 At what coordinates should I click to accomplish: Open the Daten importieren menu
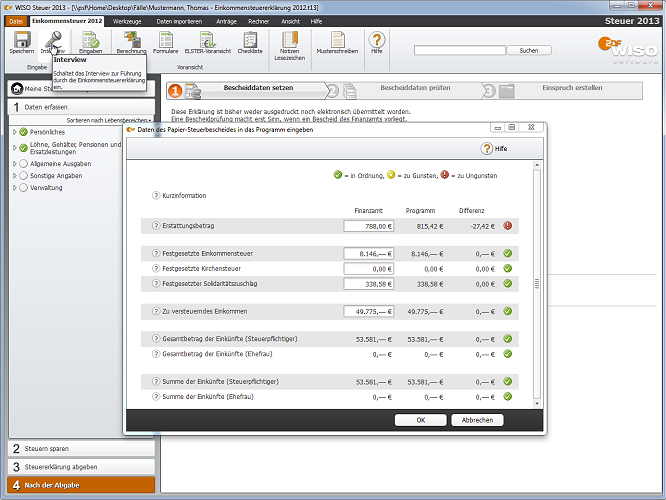point(179,21)
